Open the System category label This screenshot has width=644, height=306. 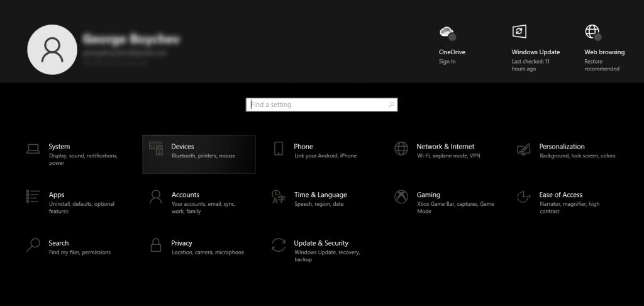tap(59, 147)
